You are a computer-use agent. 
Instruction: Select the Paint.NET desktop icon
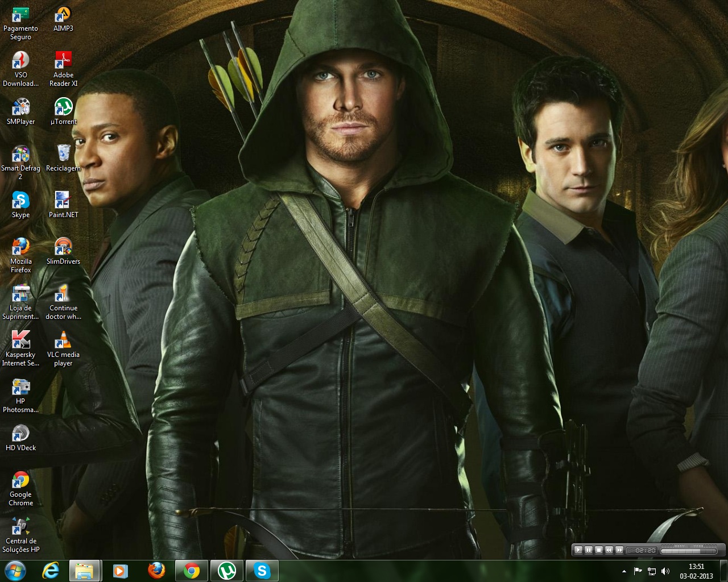click(63, 205)
